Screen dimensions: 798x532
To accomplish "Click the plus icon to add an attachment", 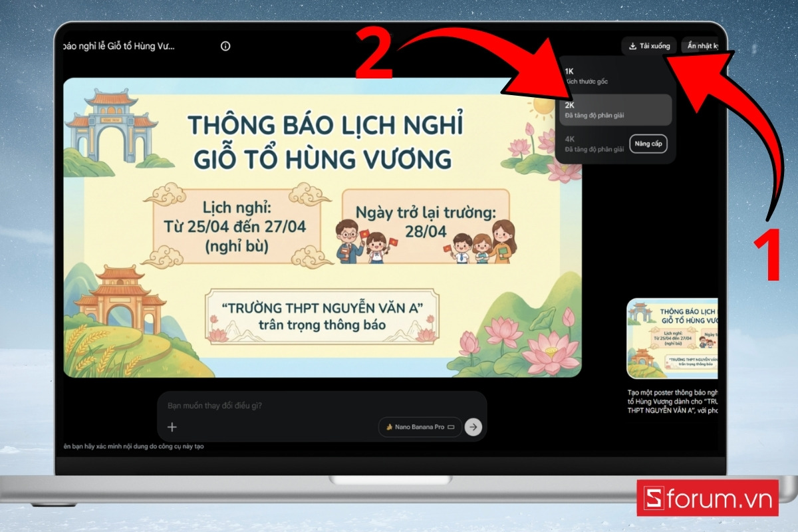I will (172, 426).
